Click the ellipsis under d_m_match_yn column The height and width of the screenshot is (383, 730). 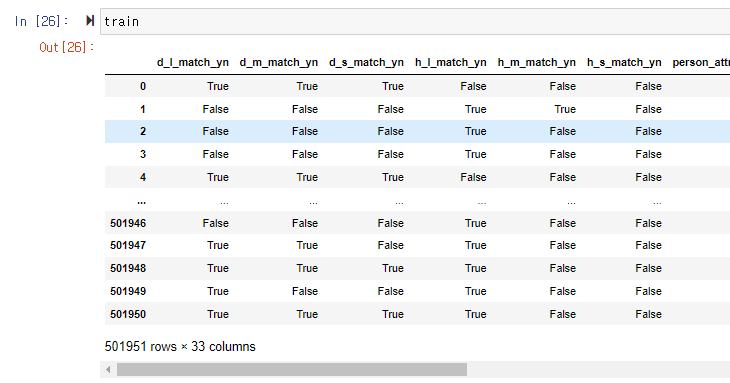[313, 202]
